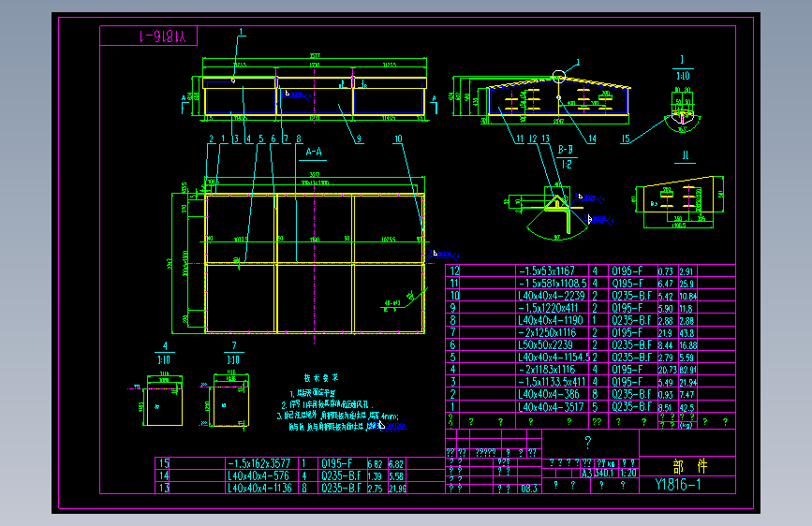Select the "16.88" weight value in row 6

pos(687,346)
